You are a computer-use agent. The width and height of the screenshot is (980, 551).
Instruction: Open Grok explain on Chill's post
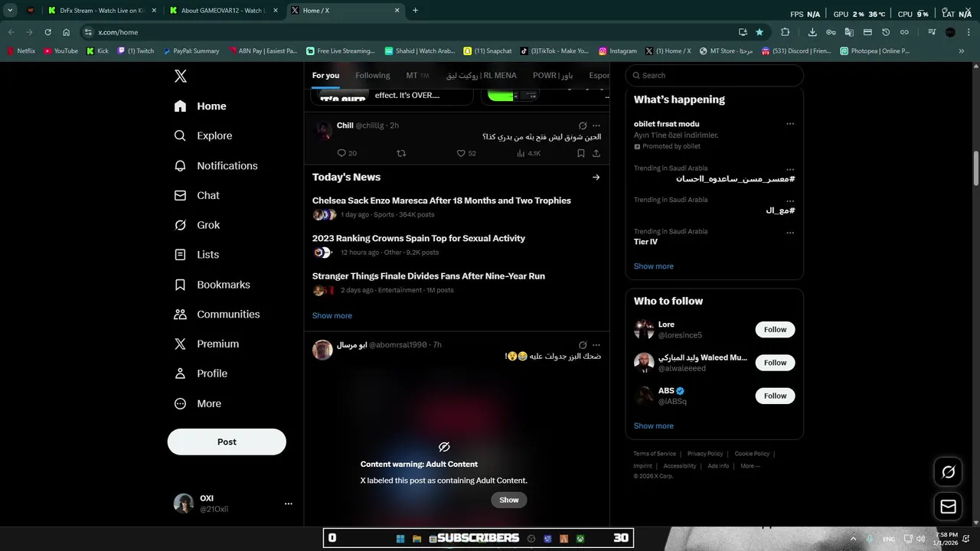tap(583, 126)
